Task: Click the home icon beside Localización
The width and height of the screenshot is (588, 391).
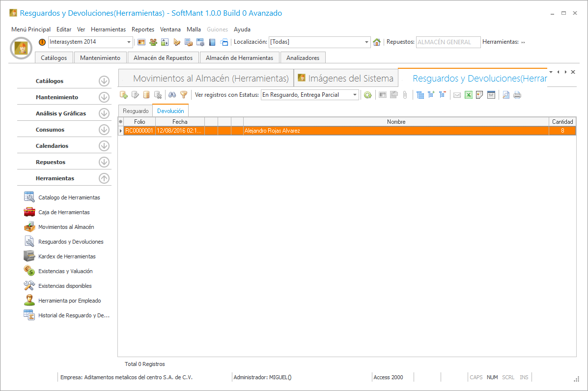Action: tap(377, 42)
